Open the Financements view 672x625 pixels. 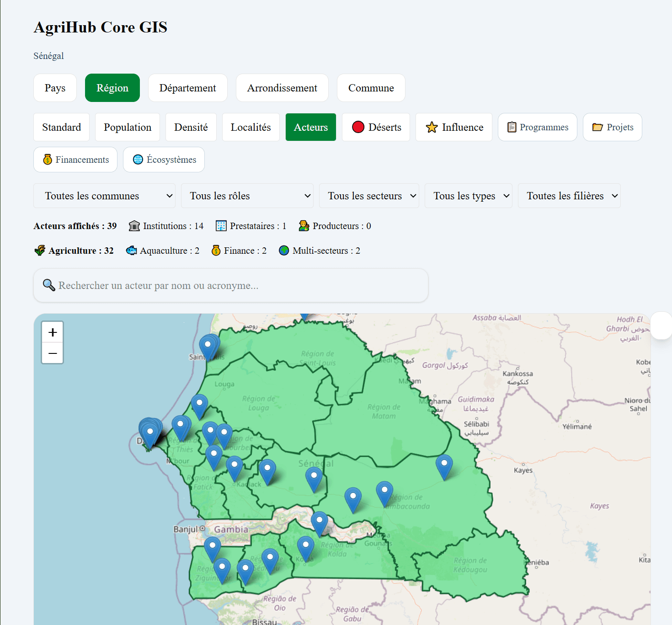point(75,160)
